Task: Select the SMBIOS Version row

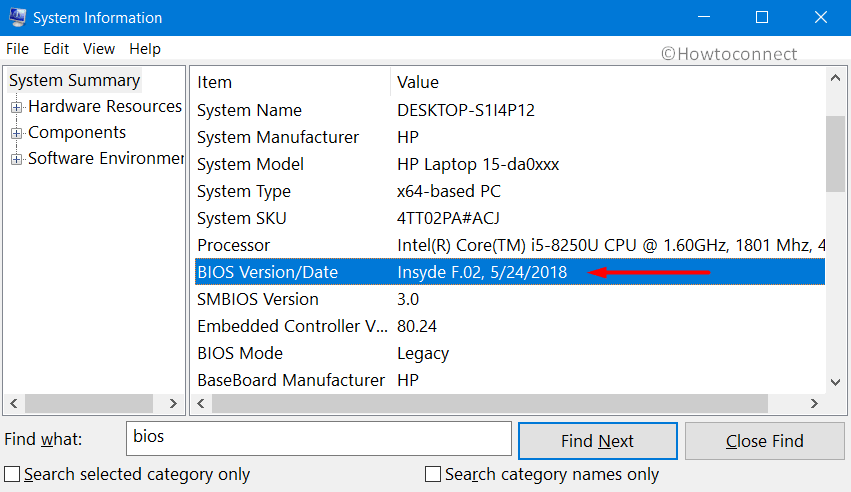Action: tap(510, 299)
